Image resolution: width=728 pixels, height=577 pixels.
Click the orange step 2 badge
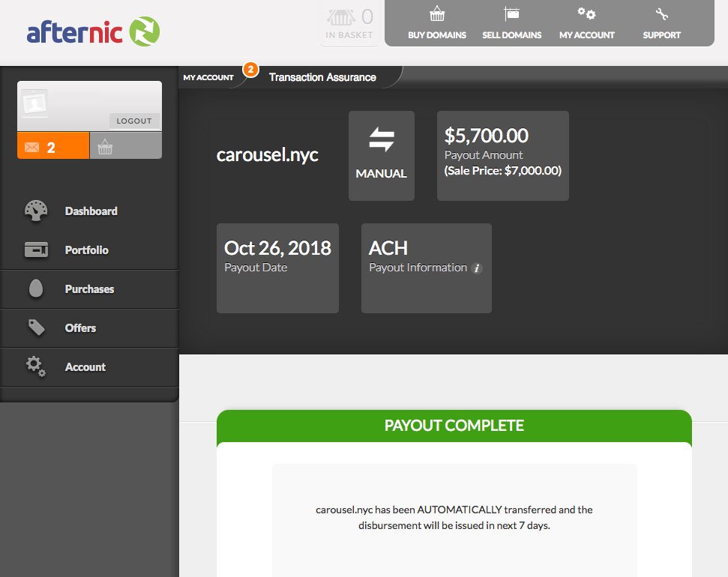tap(250, 70)
